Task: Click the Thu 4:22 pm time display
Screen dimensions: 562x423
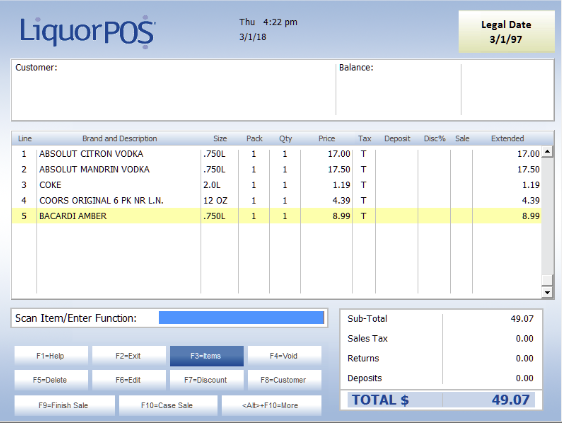Action: click(x=268, y=22)
